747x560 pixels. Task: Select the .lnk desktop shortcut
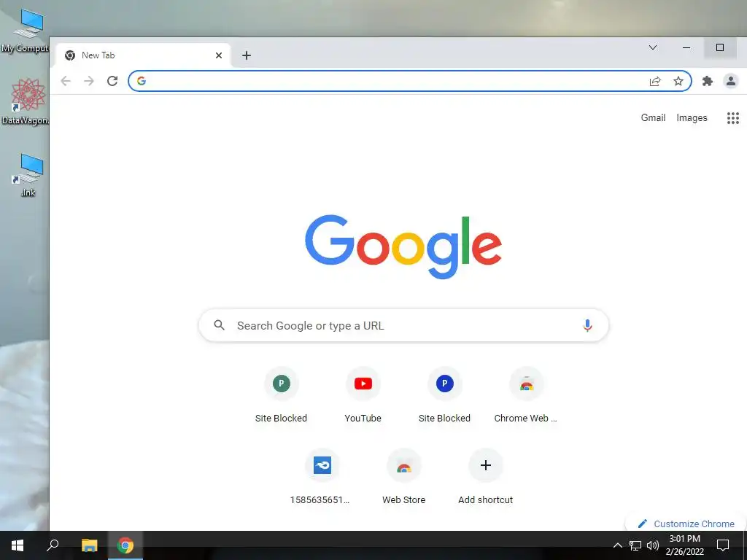click(28, 175)
